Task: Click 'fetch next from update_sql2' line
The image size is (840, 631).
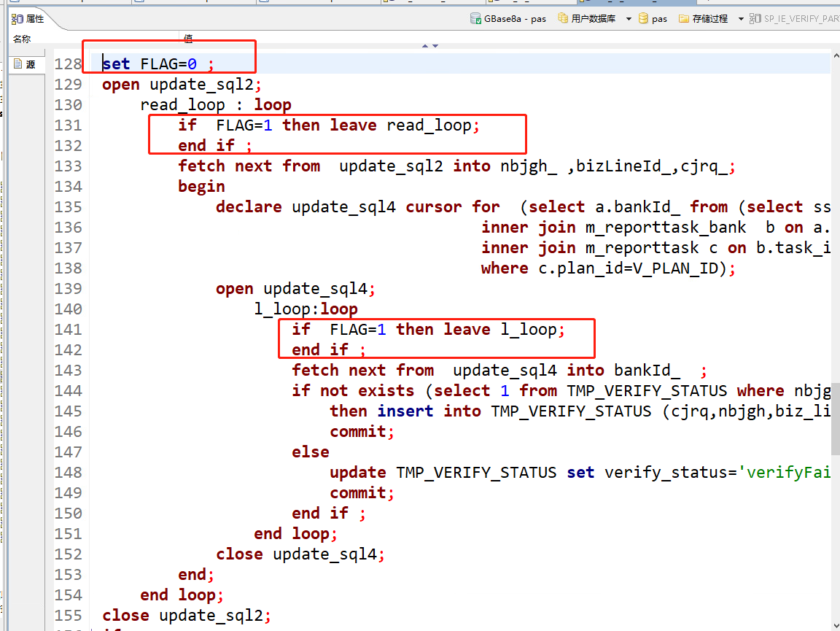Action: (457, 166)
